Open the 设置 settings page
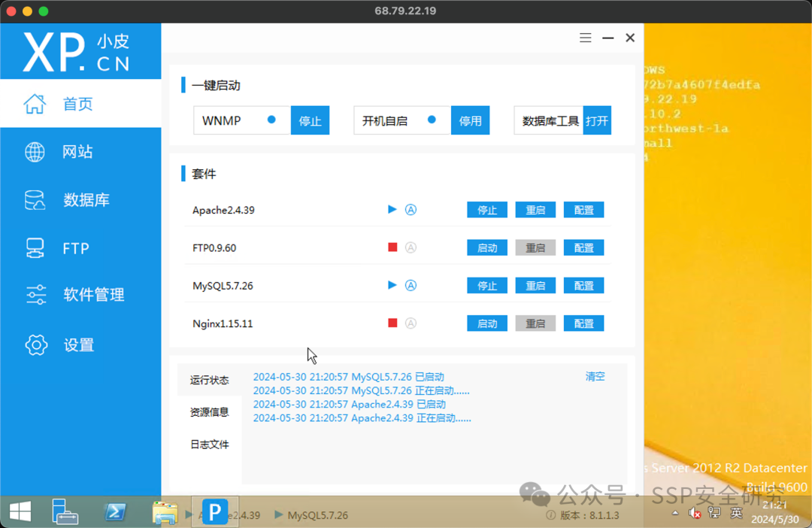 80,344
